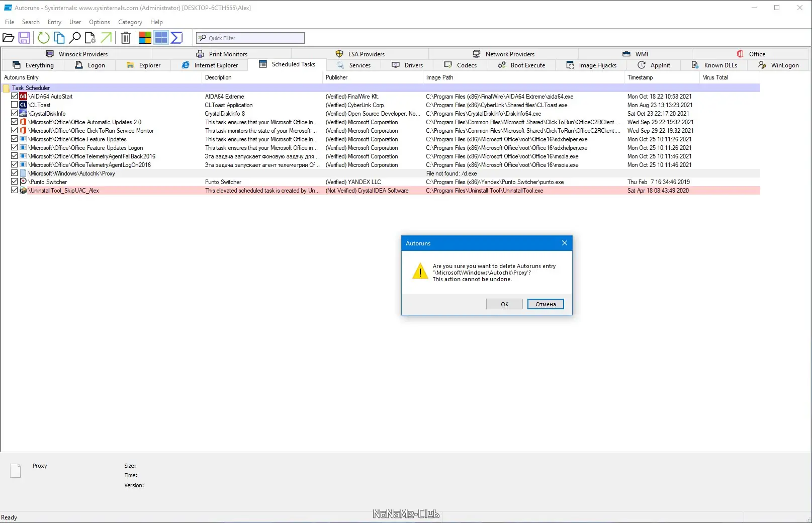Uncheck OfficeTelemetryAgentFallBack2016 entry
This screenshot has height=523, width=812.
pyautogui.click(x=15, y=156)
